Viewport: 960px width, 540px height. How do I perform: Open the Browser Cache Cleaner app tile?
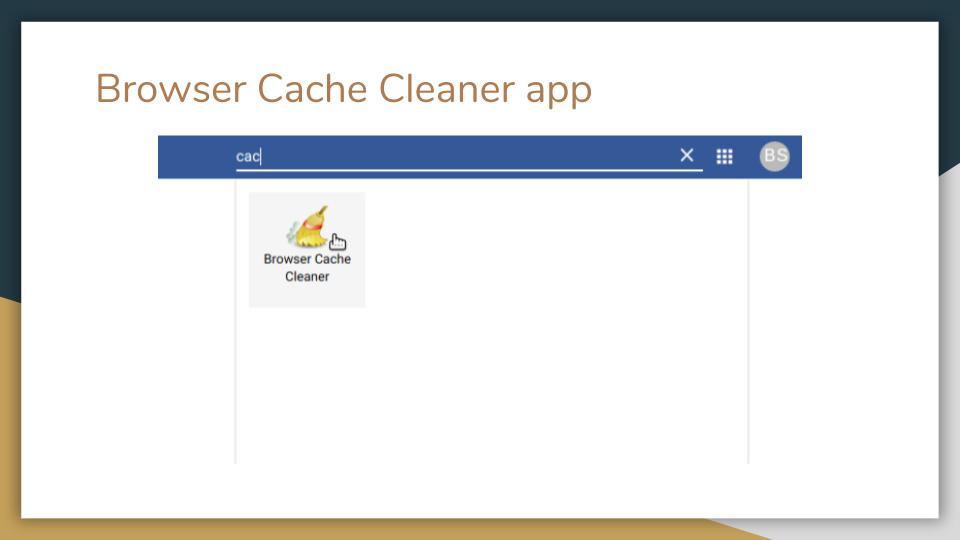click(307, 249)
